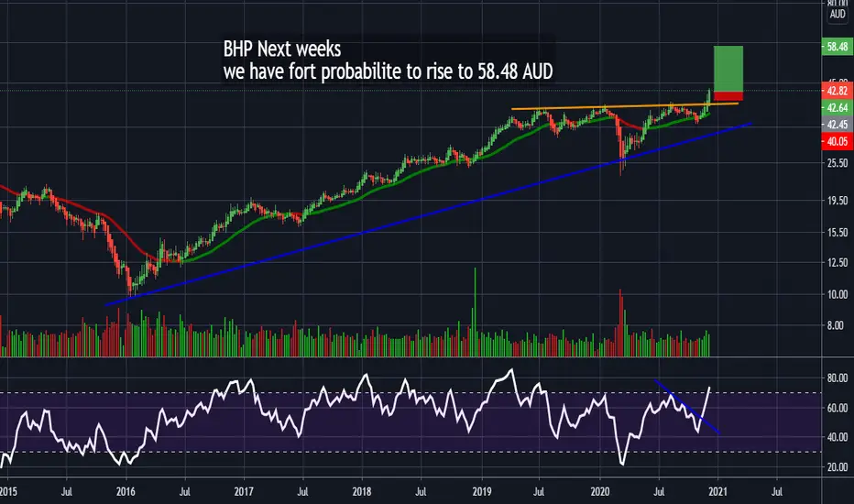Click the 2019 label on time axis

click(481, 491)
